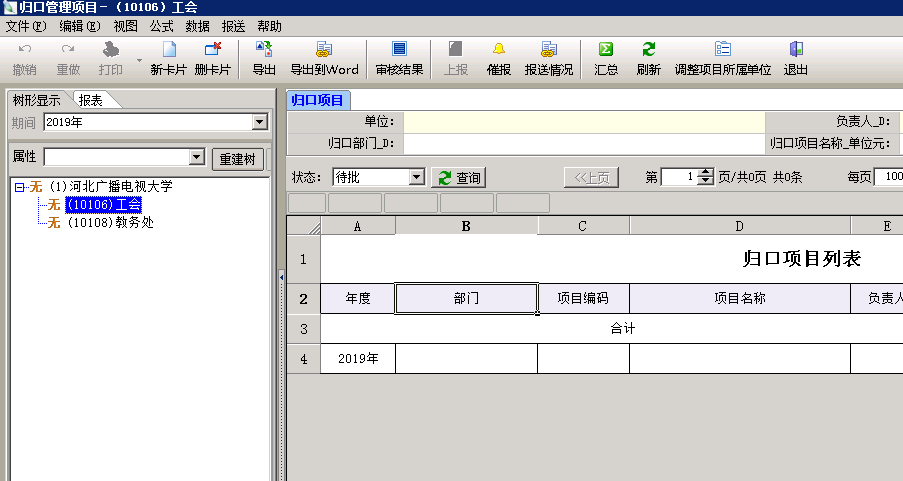Open the 期间 2019年 dropdown
903x481 pixels.
(260, 122)
